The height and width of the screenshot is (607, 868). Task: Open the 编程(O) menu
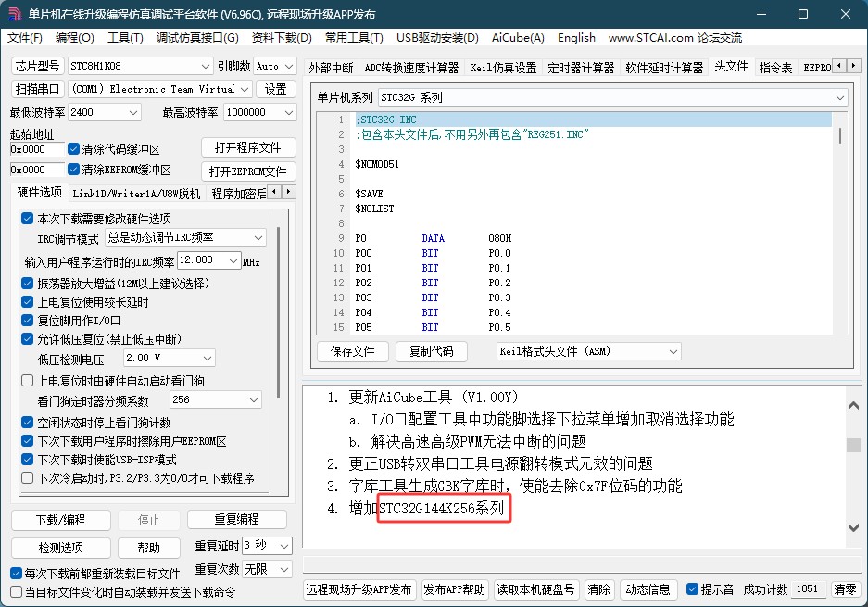click(74, 38)
